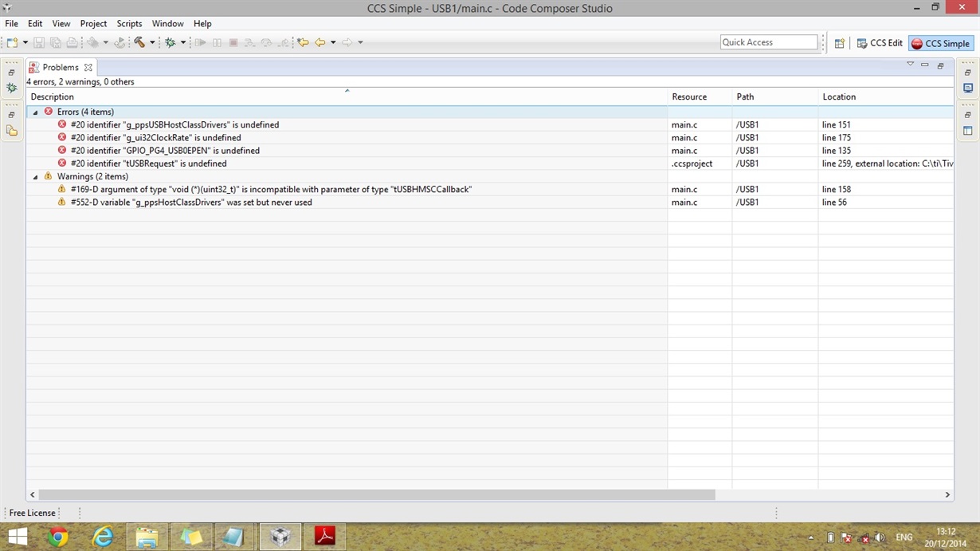The image size is (980, 551).
Task: Open the Forward history dropdown arrow
Action: click(360, 42)
